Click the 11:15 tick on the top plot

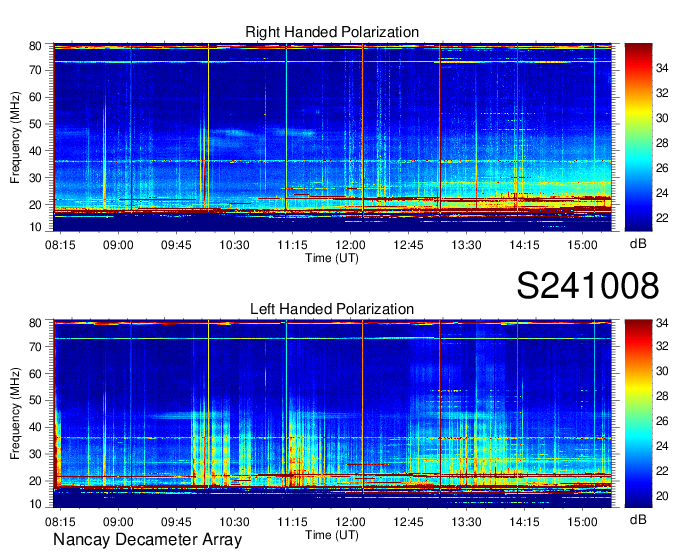292,245
